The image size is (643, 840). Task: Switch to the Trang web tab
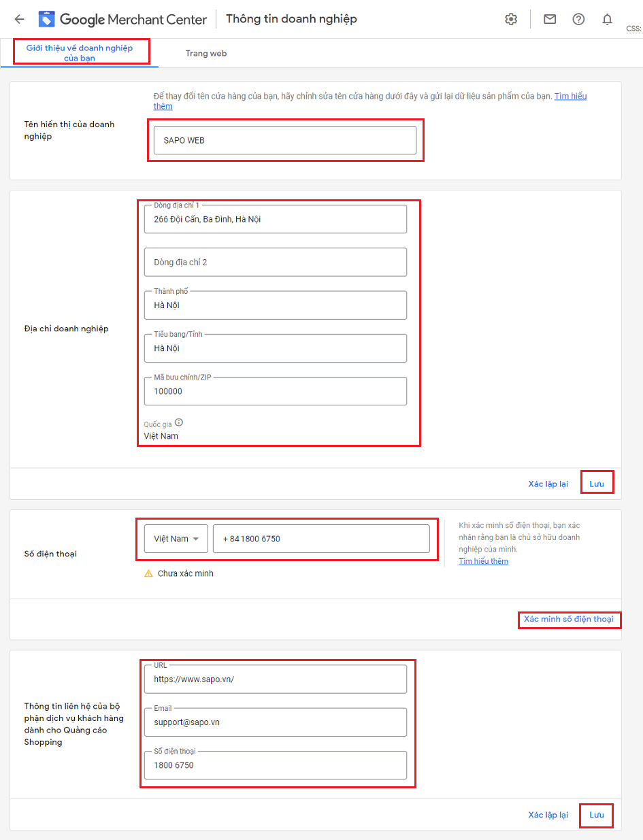(x=205, y=52)
